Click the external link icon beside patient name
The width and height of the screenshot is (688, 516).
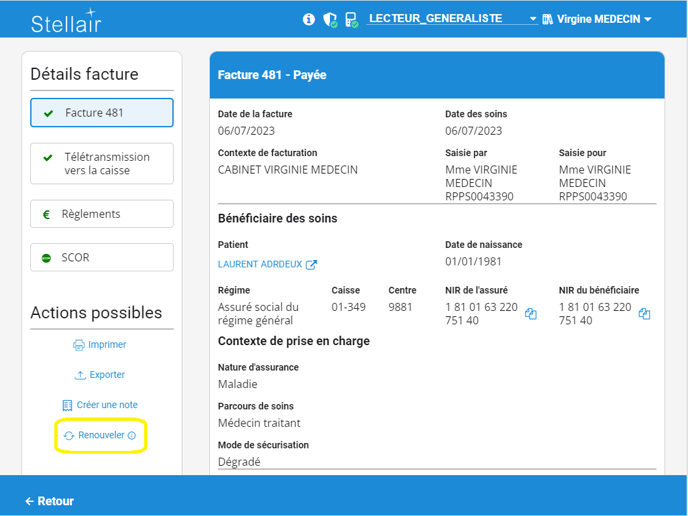click(x=311, y=265)
